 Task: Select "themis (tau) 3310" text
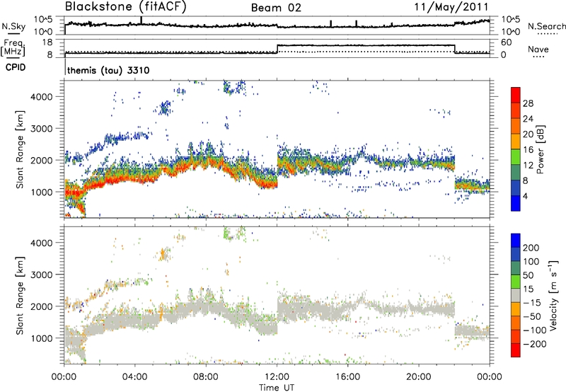pyautogui.click(x=108, y=70)
